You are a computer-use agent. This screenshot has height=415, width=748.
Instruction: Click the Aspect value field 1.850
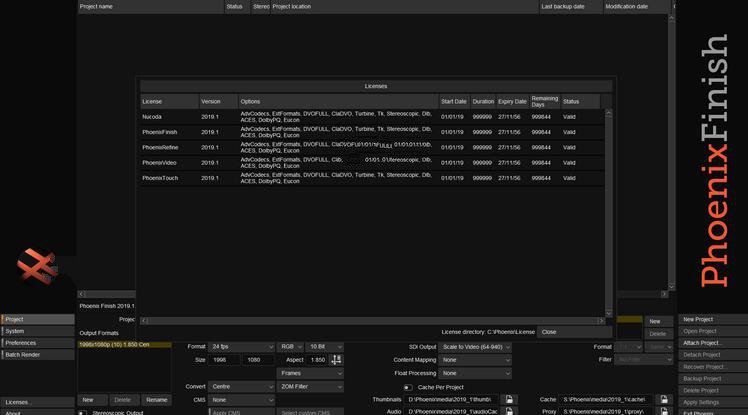click(x=318, y=360)
